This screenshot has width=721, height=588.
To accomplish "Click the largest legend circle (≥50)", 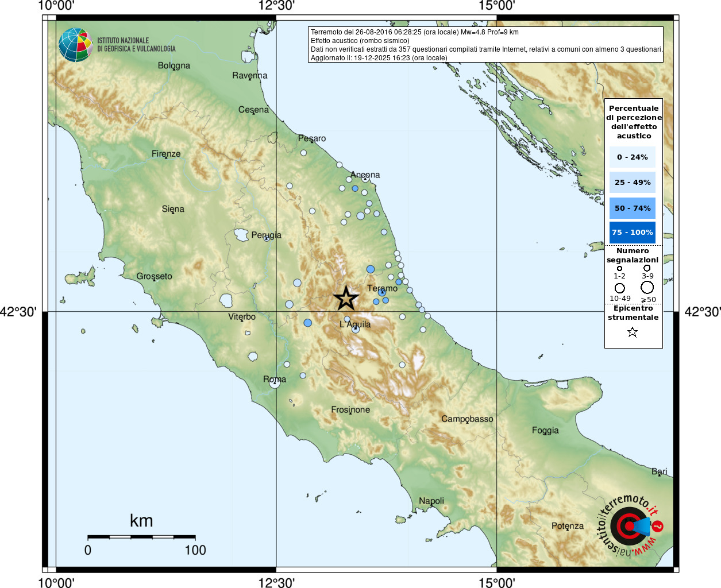I will coord(647,288).
